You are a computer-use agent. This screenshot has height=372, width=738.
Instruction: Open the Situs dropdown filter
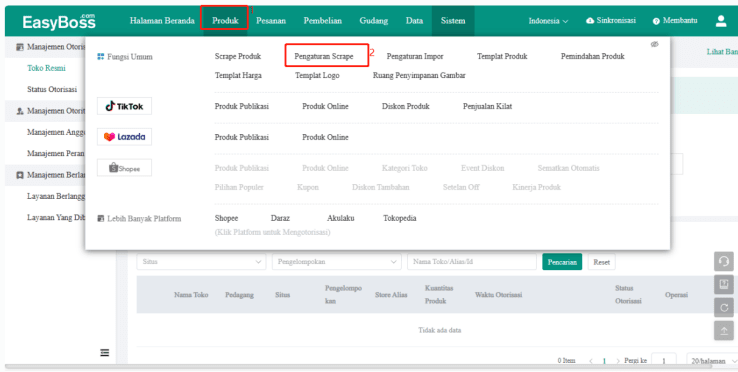click(201, 262)
